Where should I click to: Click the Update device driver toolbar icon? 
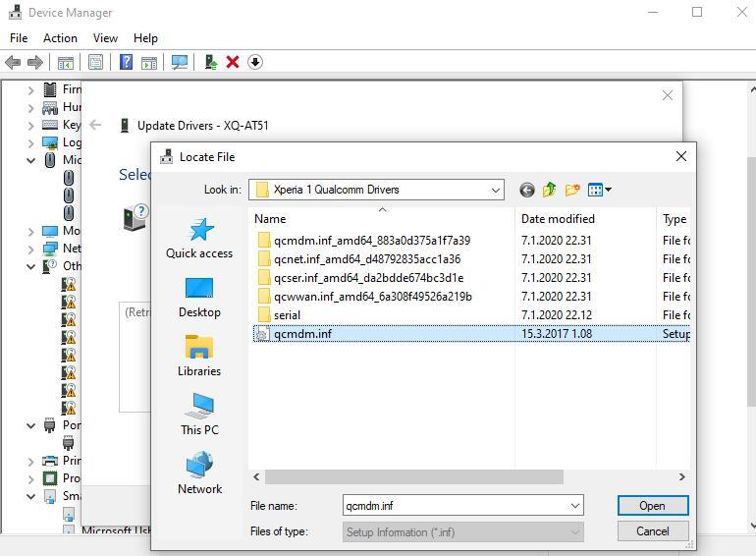pos(210,62)
